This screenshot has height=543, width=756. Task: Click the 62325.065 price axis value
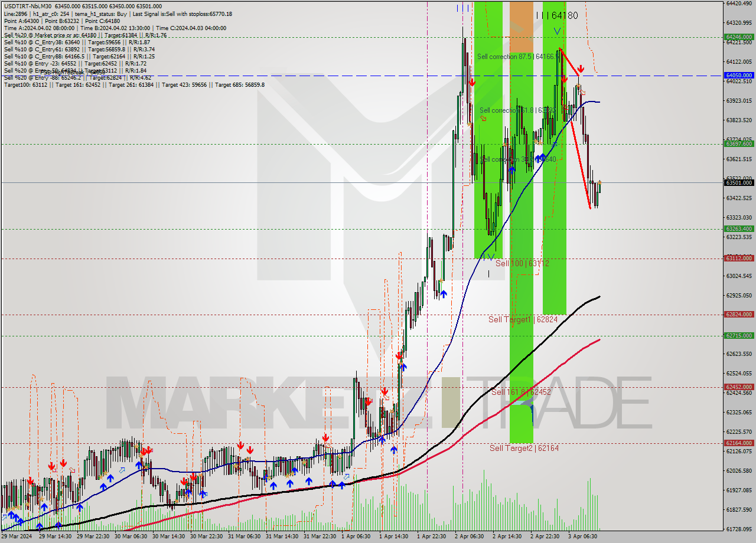click(x=739, y=412)
